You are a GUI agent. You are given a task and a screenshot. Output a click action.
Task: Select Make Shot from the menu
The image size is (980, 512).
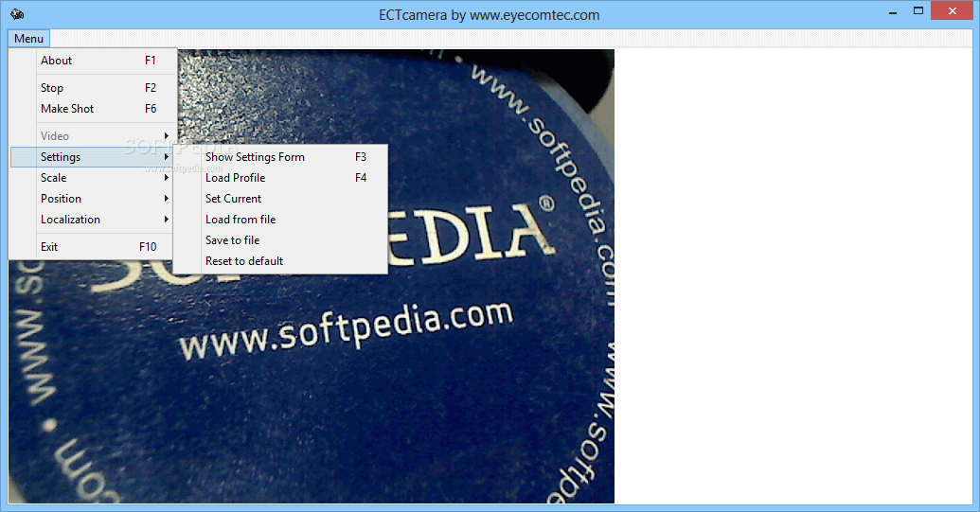tap(93, 109)
